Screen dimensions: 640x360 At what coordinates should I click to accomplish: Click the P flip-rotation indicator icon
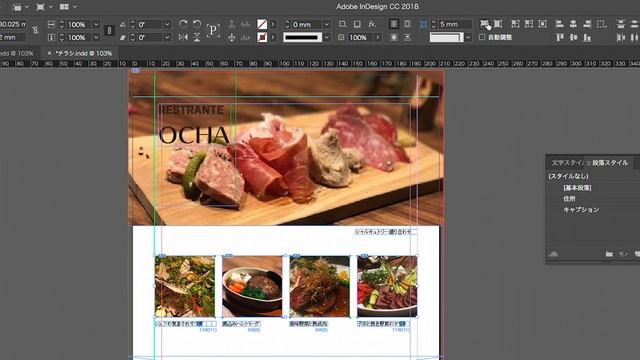coord(213,30)
